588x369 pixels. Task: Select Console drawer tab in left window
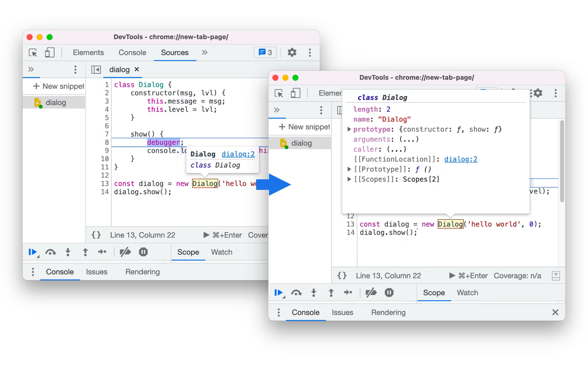pos(60,272)
